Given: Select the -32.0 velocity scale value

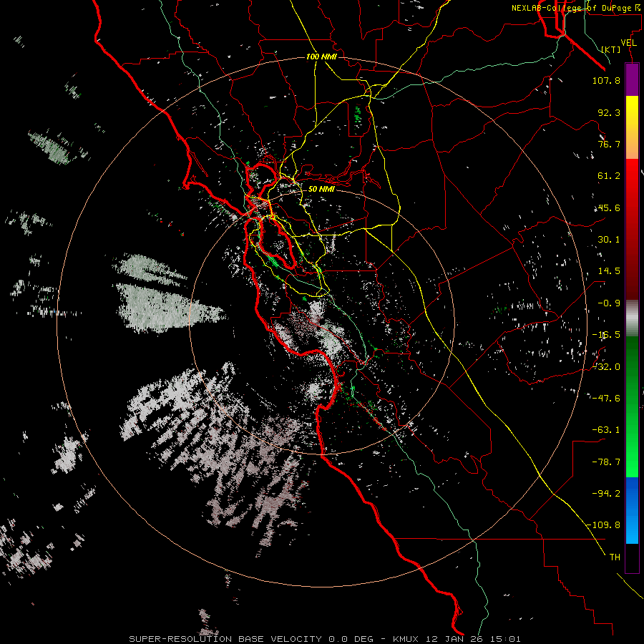Looking at the screenshot, I should pyautogui.click(x=606, y=367).
